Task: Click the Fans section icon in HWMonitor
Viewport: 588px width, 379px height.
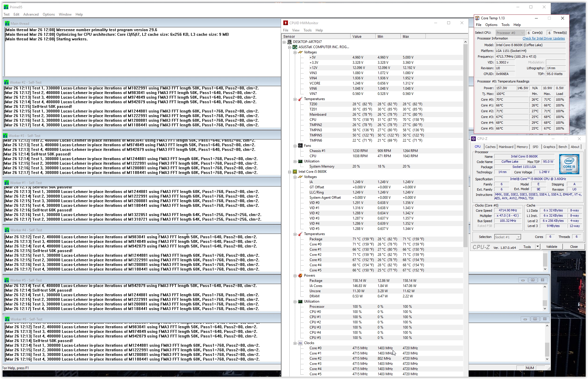Action: point(300,146)
